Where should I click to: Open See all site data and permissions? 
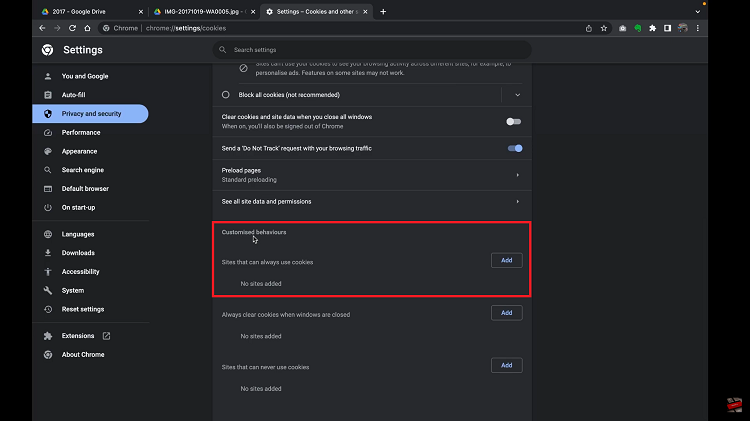point(372,201)
